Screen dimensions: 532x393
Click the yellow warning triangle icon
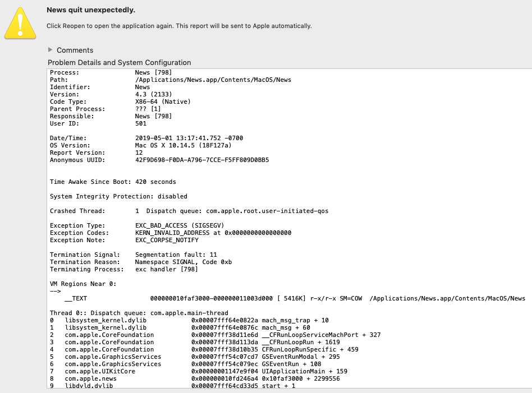pos(20,24)
